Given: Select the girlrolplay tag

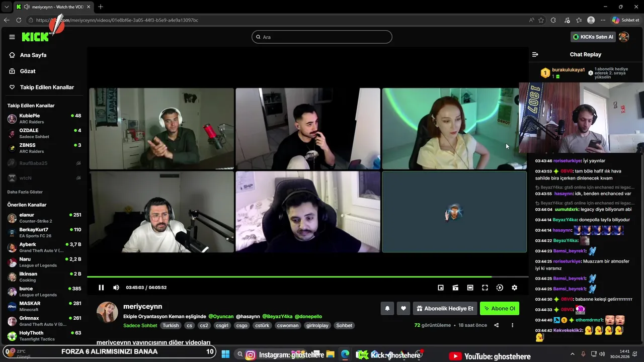Looking at the screenshot, I should click(x=317, y=325).
